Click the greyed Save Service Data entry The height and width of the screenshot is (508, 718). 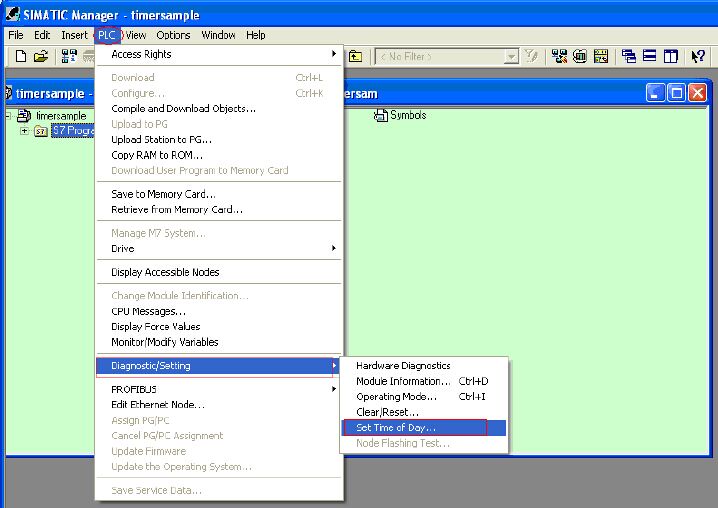tap(219, 490)
